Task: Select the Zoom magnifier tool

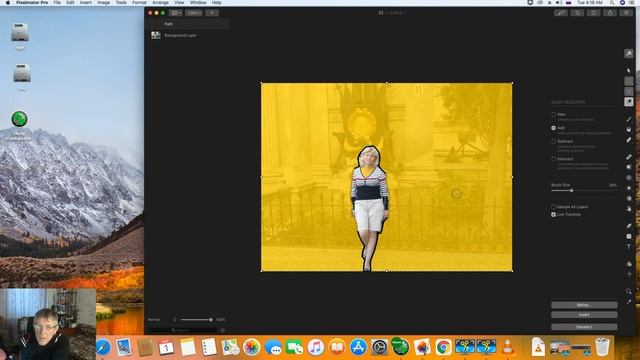Action: click(629, 291)
